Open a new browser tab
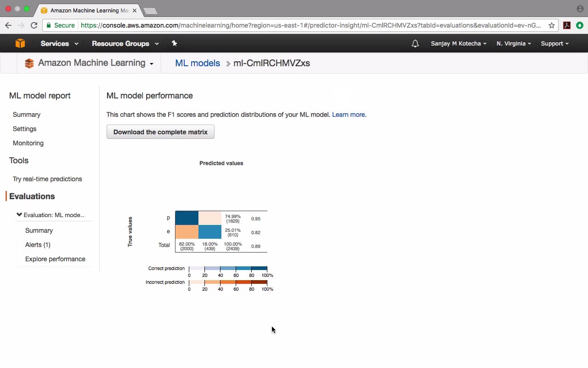Viewport: 588px width, 368px height. (150, 11)
